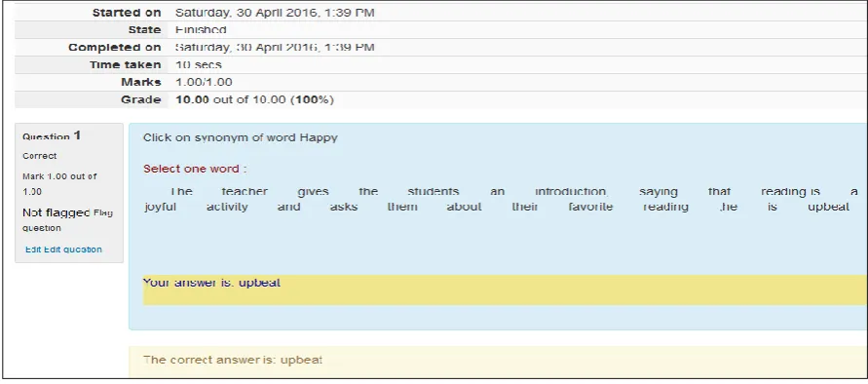Select the word "teacher" in the passage
The height and width of the screenshot is (384, 868).
click(245, 192)
